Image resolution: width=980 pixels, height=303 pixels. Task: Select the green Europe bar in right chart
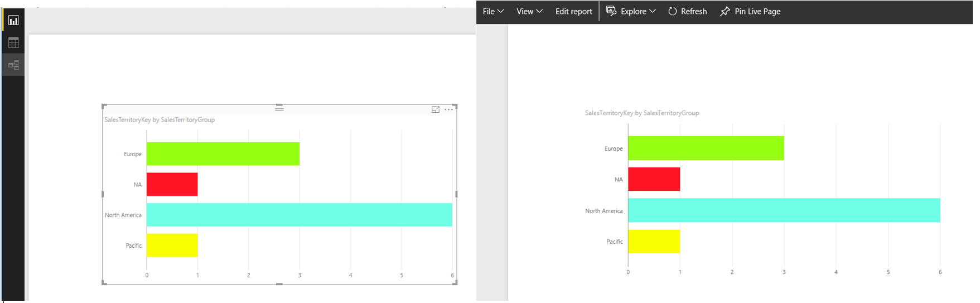(x=706, y=148)
